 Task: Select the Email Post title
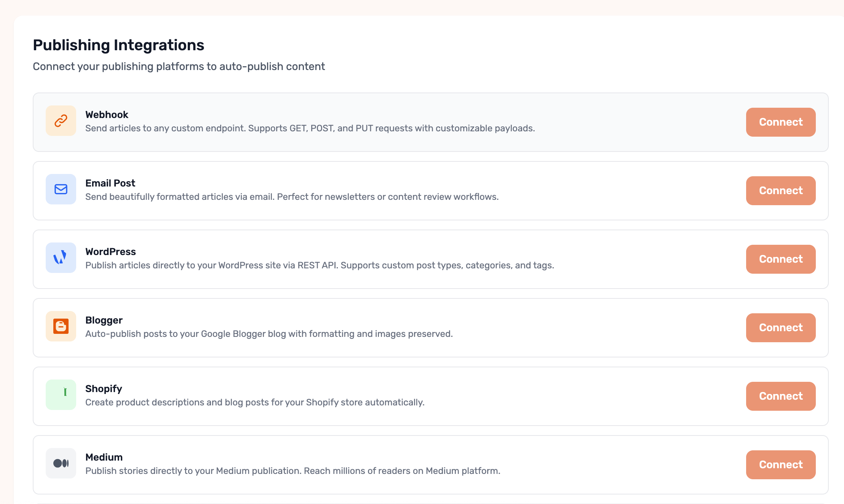tap(110, 183)
